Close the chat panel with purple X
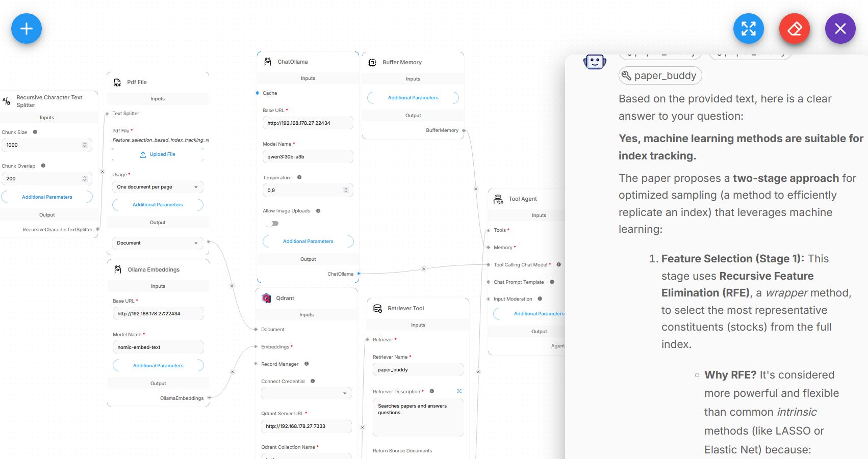Image resolution: width=868 pixels, height=459 pixels. [840, 29]
